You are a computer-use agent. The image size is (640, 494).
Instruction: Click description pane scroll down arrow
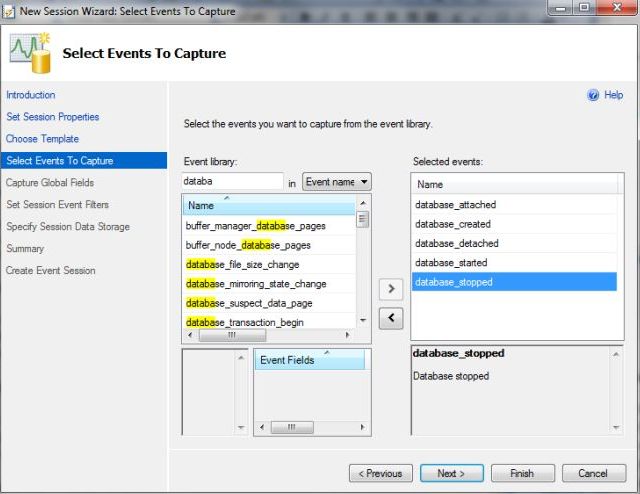(x=616, y=427)
